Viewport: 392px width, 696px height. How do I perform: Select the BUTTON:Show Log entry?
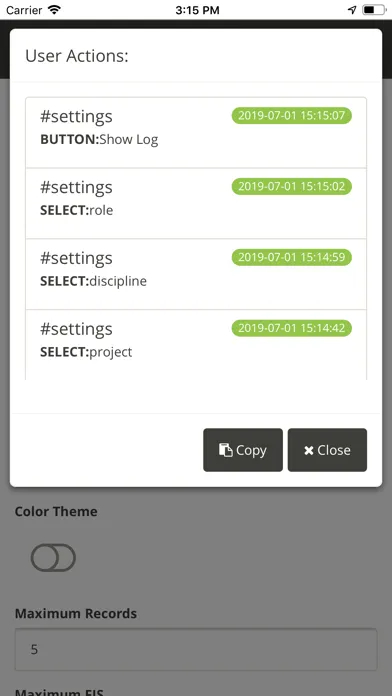coord(196,132)
